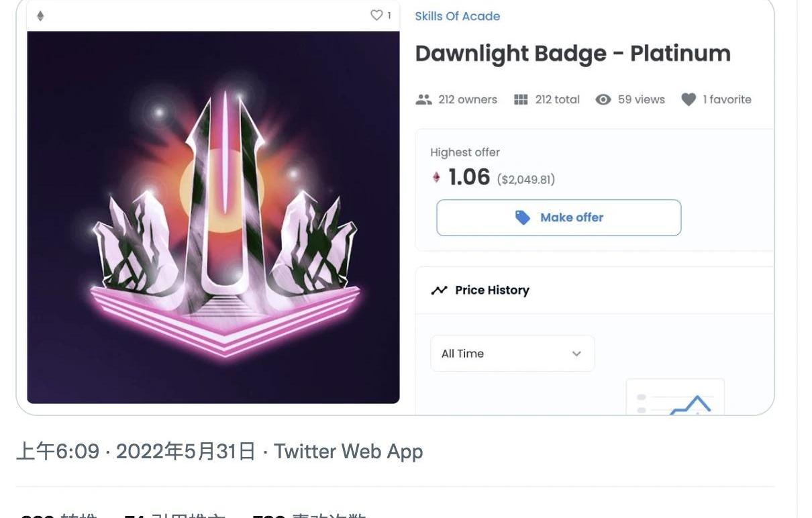
Task: Open the Dawnlight Badge artwork image
Action: [x=213, y=217]
